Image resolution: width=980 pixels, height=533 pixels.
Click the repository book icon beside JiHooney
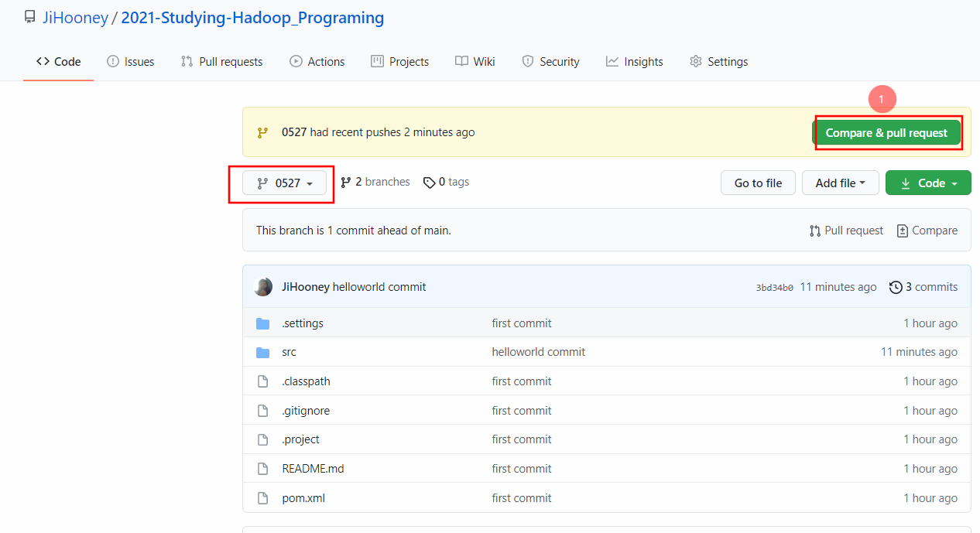pyautogui.click(x=29, y=17)
